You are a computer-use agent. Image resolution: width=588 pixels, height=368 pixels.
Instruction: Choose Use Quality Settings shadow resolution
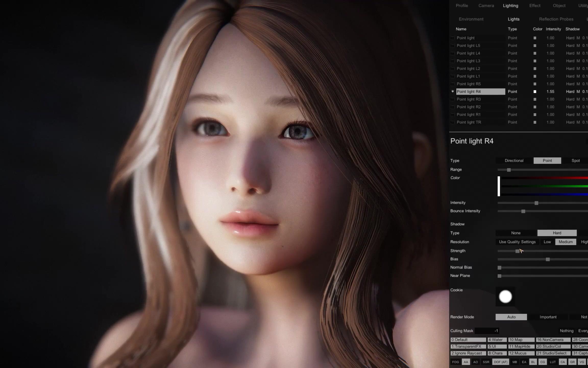517,242
